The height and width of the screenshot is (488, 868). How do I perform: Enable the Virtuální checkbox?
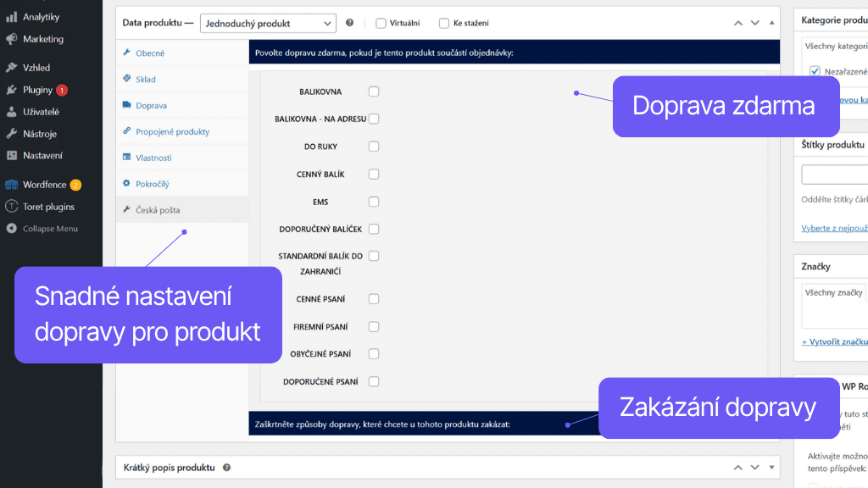[x=381, y=24]
